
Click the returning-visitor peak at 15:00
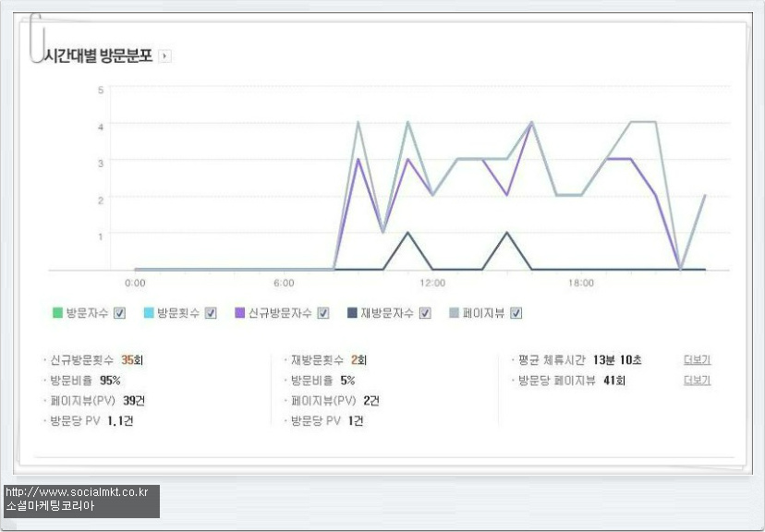(507, 233)
